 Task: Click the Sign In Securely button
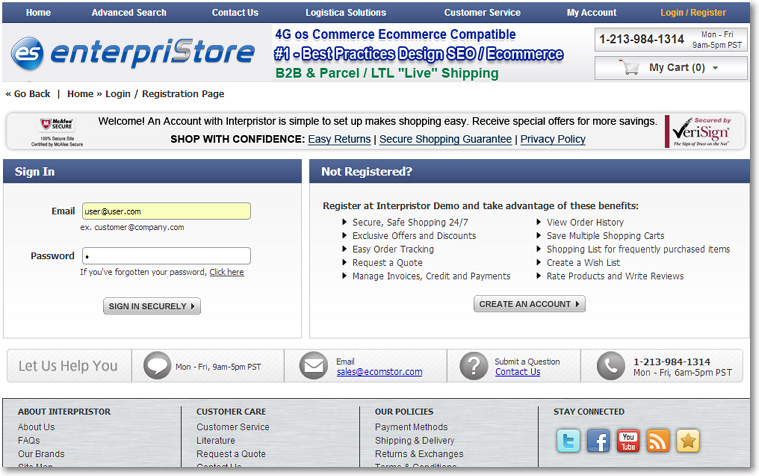point(152,306)
